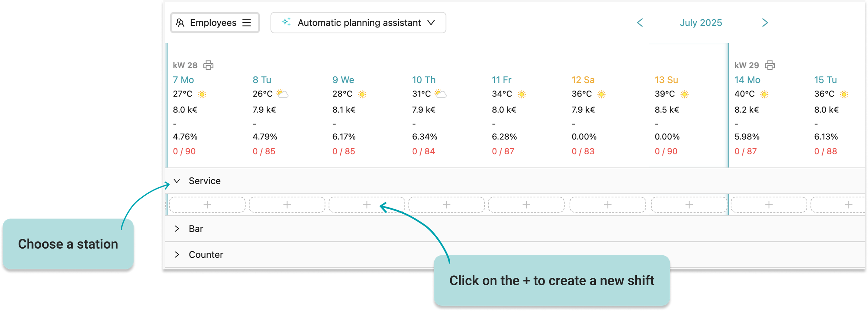The width and height of the screenshot is (868, 311).
Task: Click the July 2025 month label
Action: click(701, 23)
